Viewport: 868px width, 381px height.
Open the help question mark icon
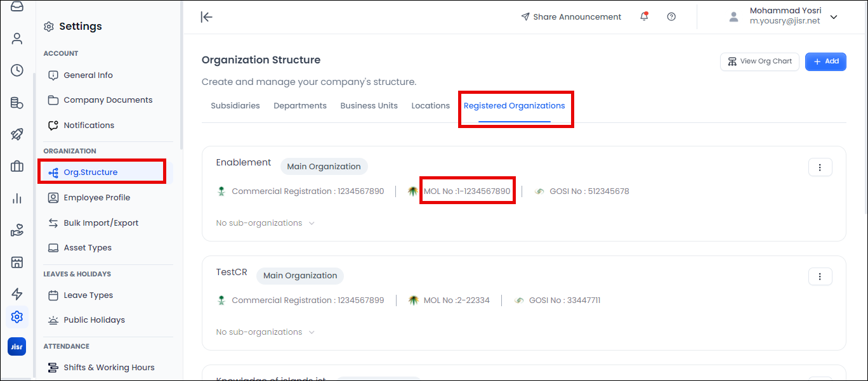[x=671, y=17]
